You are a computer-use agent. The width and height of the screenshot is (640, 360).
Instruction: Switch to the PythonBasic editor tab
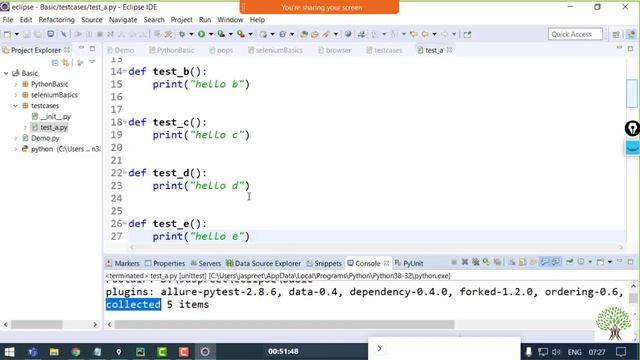click(171, 50)
